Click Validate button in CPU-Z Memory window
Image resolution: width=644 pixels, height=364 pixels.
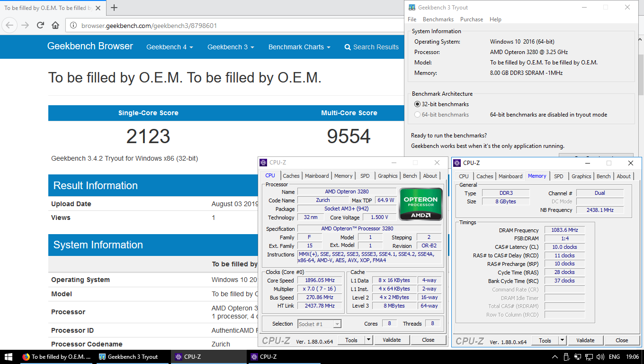(585, 340)
